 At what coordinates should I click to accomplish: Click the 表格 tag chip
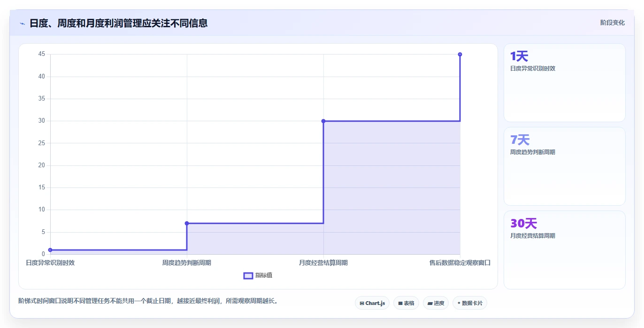pyautogui.click(x=406, y=303)
